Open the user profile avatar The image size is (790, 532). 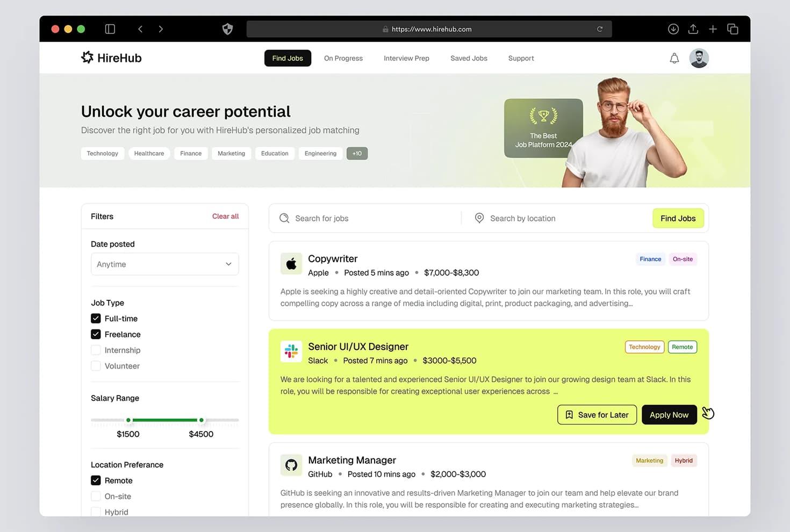point(699,58)
